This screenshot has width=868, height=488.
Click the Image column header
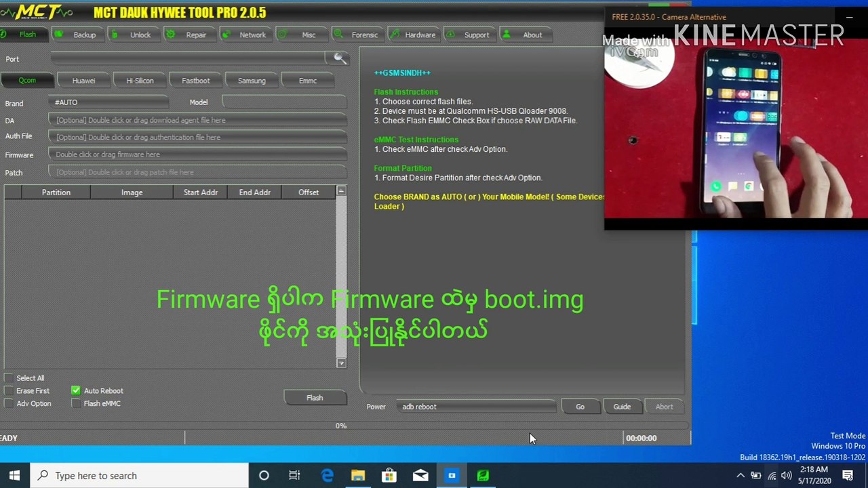[132, 192]
